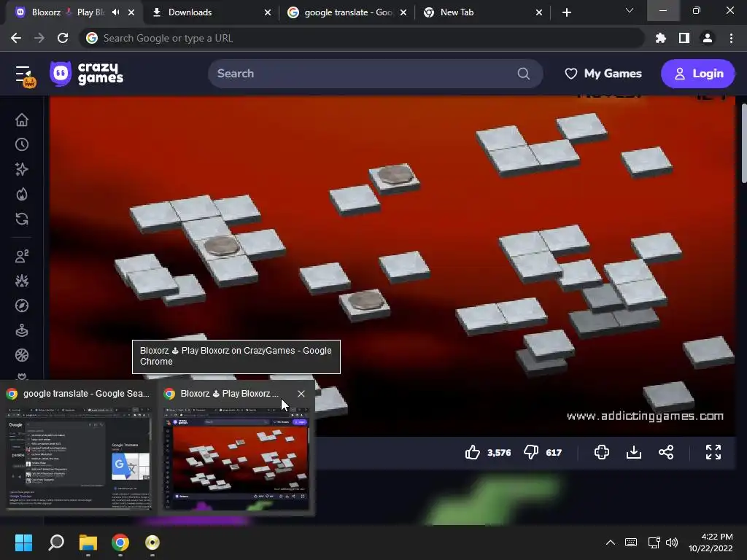Click the Login button
The width and height of the screenshot is (747, 560).
698,74
